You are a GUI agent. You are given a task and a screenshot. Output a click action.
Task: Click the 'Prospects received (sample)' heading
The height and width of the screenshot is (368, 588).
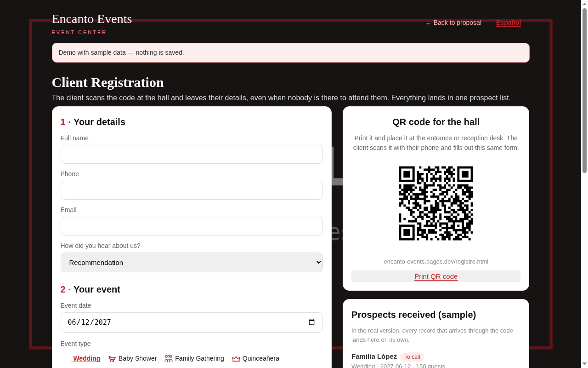click(413, 315)
